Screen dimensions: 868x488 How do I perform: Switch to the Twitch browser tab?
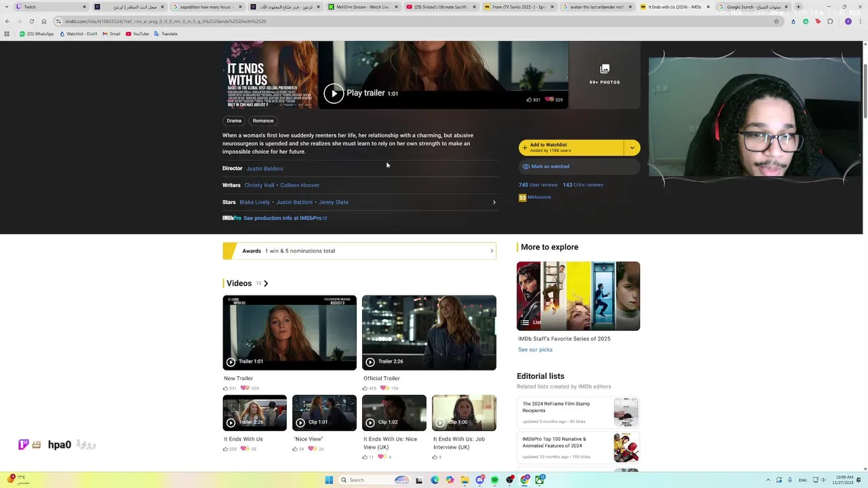[51, 7]
